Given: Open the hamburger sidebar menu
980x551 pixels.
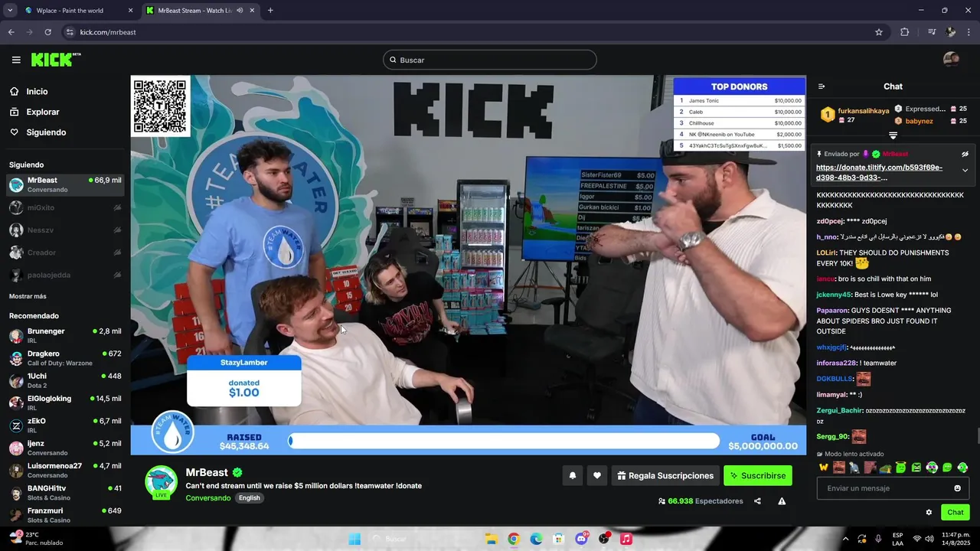Looking at the screenshot, I should 16,60.
